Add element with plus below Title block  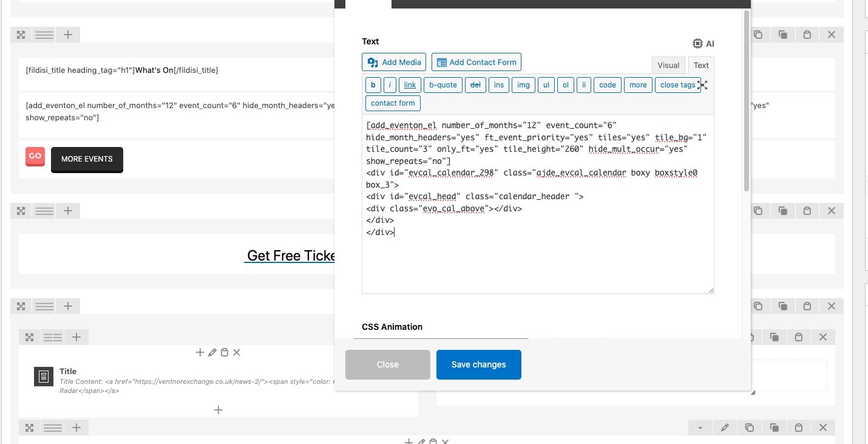219,410
